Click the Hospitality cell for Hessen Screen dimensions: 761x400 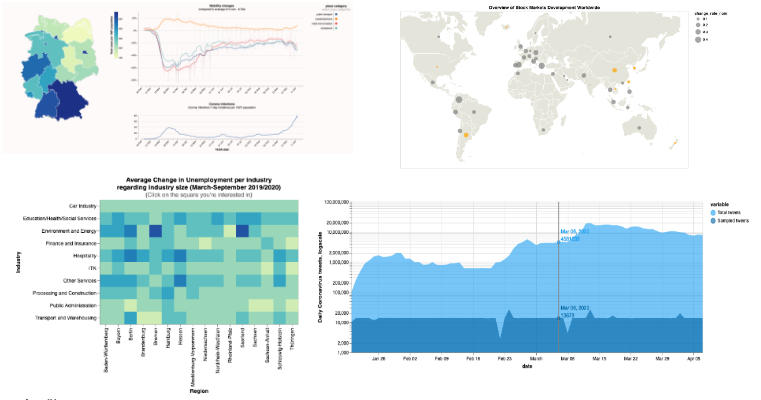click(180, 256)
